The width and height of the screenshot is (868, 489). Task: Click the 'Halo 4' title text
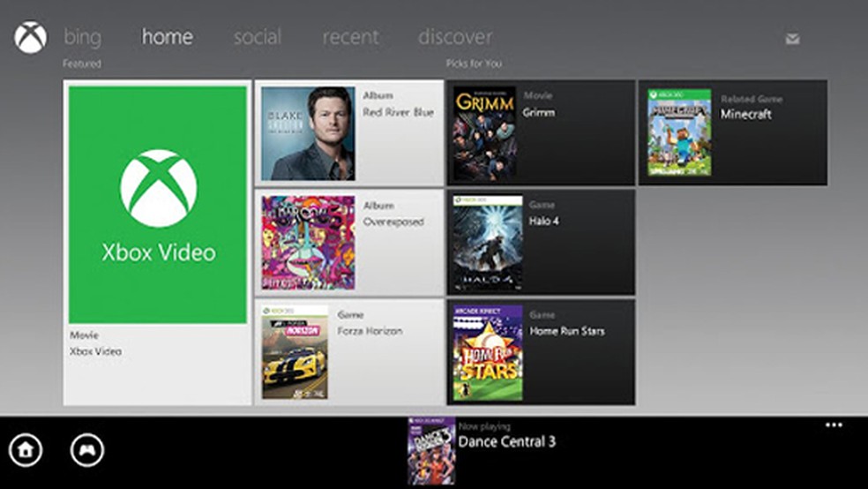tap(543, 221)
